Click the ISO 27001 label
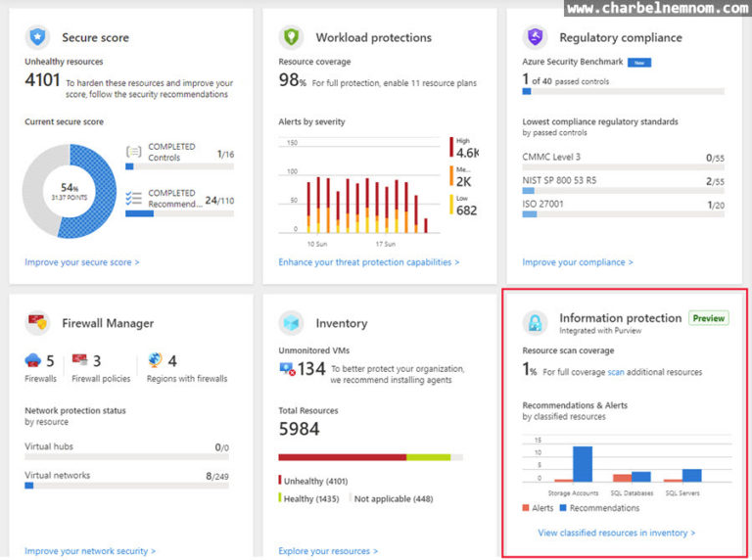The width and height of the screenshot is (752, 560). pyautogui.click(x=542, y=204)
